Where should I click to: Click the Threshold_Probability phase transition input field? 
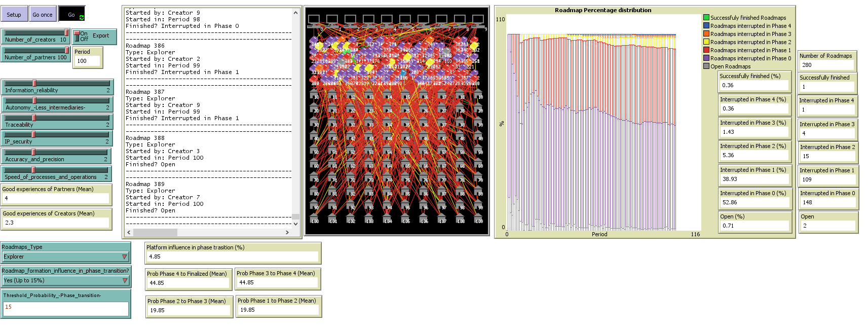[65, 307]
